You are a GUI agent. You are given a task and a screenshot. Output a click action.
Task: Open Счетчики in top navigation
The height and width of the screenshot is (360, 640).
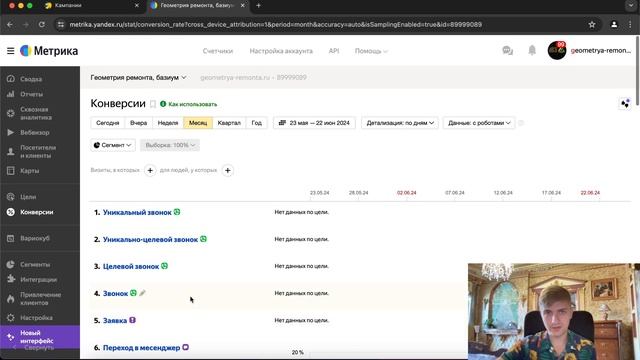(x=218, y=51)
